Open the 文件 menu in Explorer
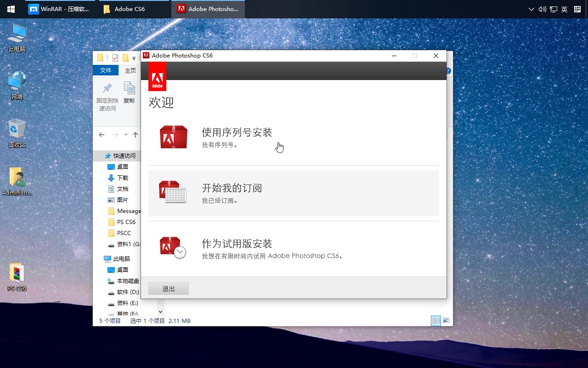Image resolution: width=588 pixels, height=368 pixels. pyautogui.click(x=106, y=70)
